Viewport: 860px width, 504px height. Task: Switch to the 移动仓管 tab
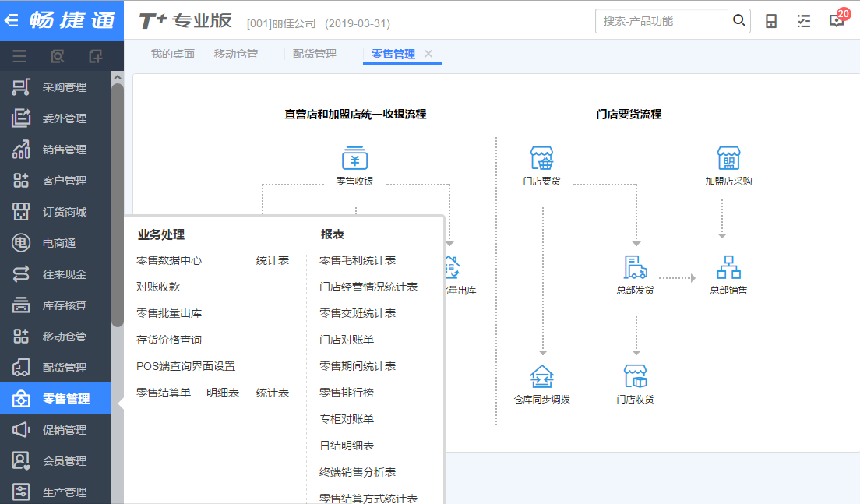pyautogui.click(x=235, y=54)
